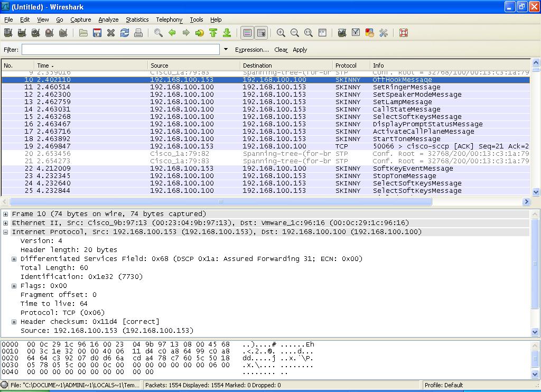Click inside the Filter text field
Screen dimensions: 541x392
[121, 49]
